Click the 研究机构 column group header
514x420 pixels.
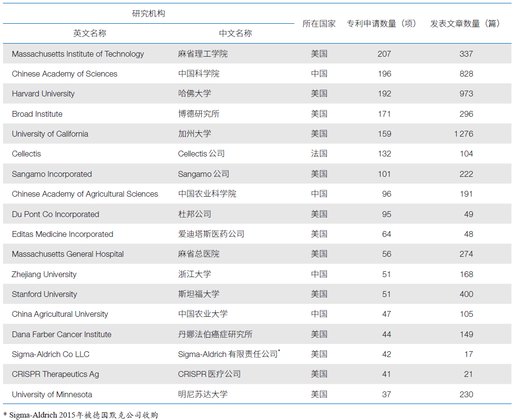(148, 14)
